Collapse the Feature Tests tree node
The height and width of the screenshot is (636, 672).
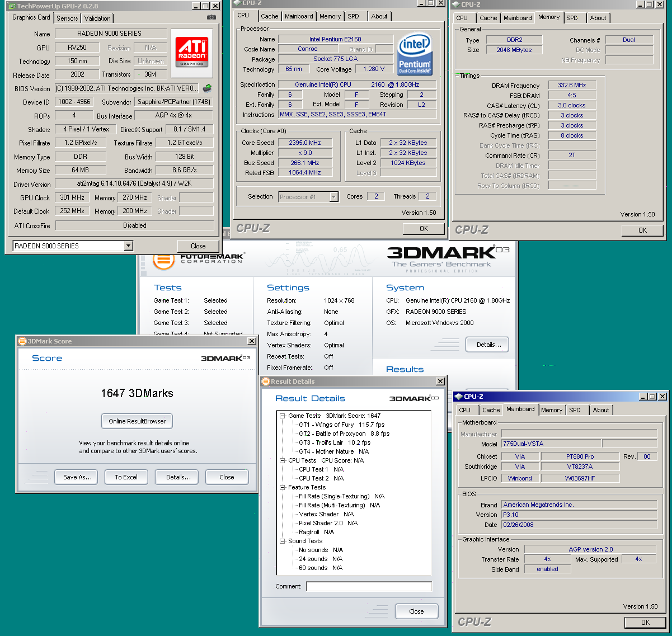pos(283,487)
